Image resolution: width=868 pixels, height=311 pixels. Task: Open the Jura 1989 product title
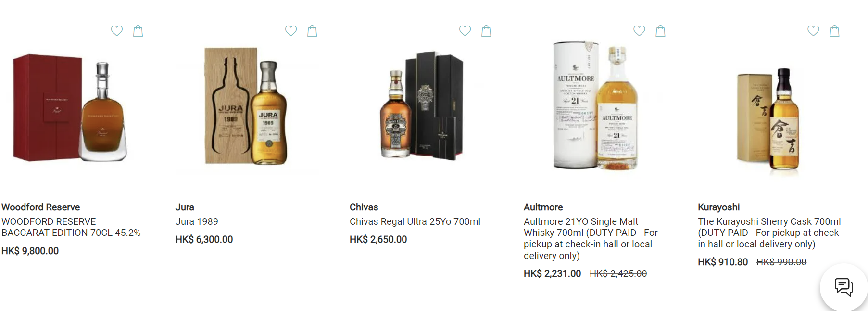tap(197, 221)
